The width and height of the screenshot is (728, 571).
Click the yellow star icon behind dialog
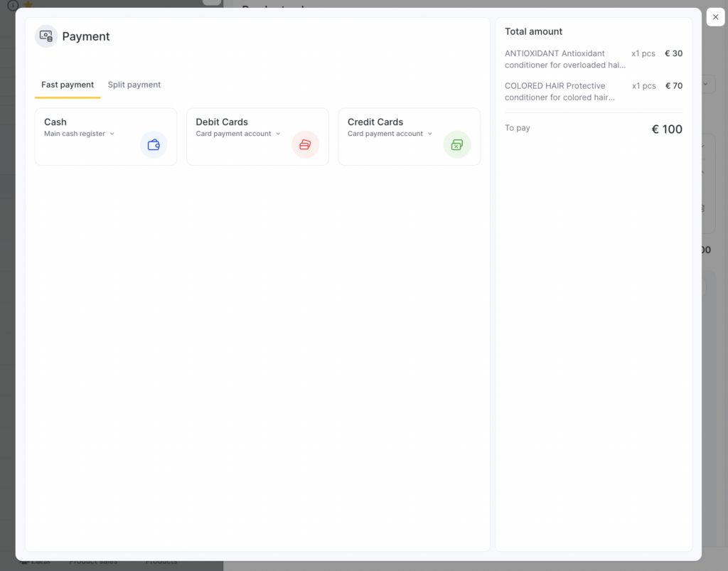pyautogui.click(x=28, y=4)
